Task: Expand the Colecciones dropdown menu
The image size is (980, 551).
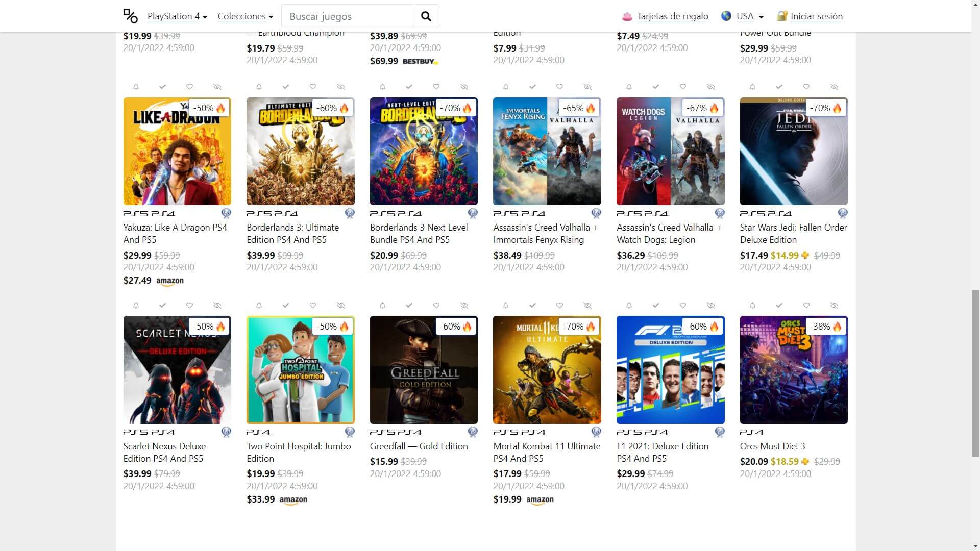Action: 245,16
